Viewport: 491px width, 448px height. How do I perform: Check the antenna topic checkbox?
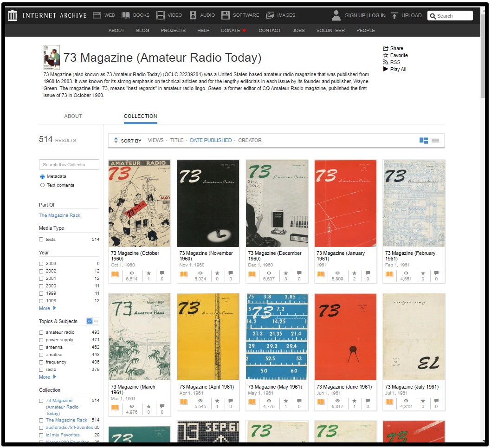point(41,347)
